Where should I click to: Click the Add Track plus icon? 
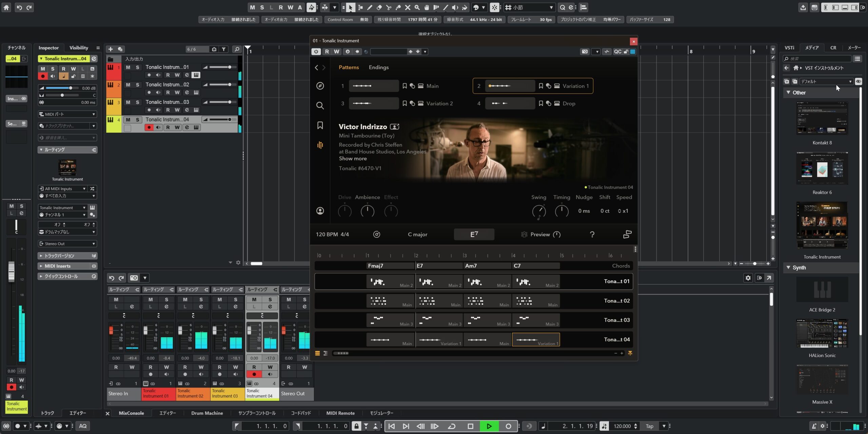tap(111, 49)
